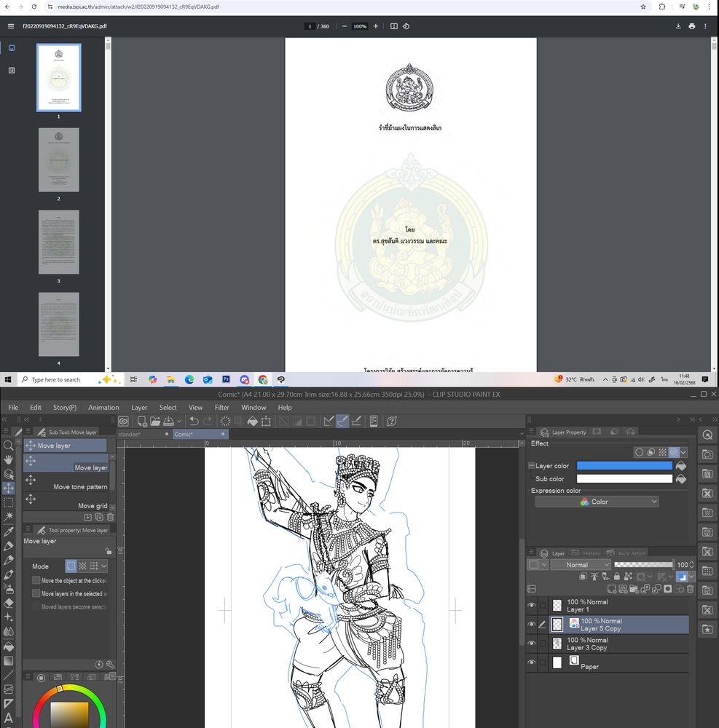Hide Layer 5 Copy using its eye icon
Screen dimensions: 719x728
[x=532, y=624]
